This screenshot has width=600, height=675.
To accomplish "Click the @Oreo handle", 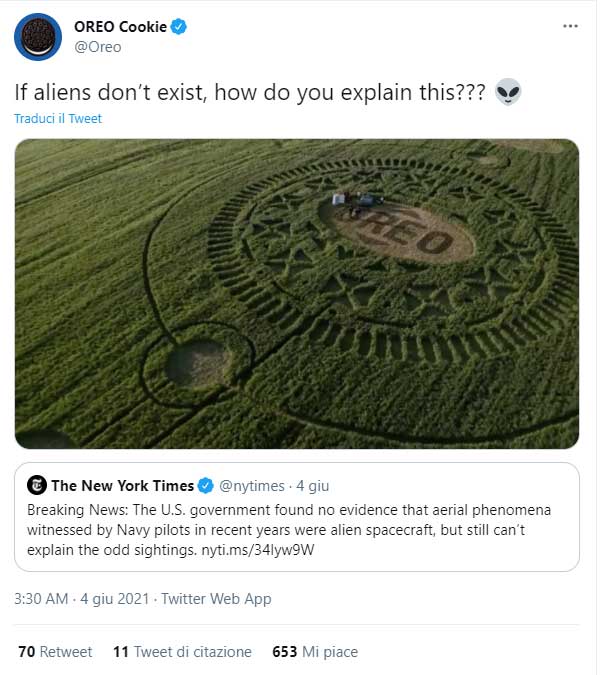I will (98, 46).
